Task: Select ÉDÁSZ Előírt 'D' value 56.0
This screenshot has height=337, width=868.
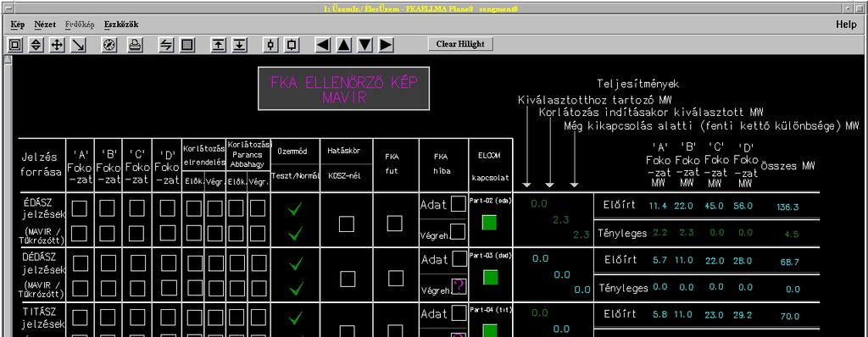Action: pyautogui.click(x=743, y=206)
